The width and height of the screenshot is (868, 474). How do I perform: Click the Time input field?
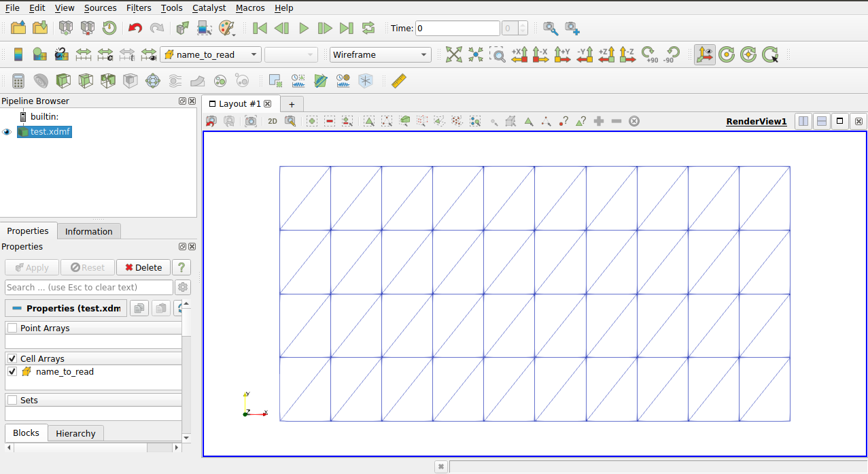pyautogui.click(x=457, y=28)
